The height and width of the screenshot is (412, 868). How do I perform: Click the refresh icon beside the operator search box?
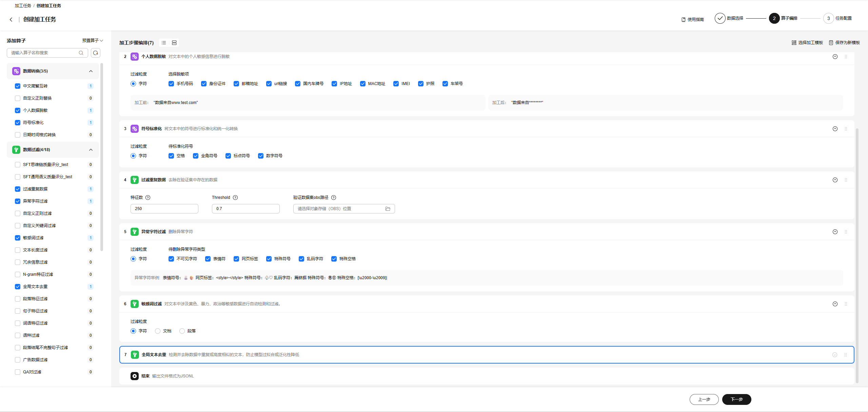(x=96, y=53)
